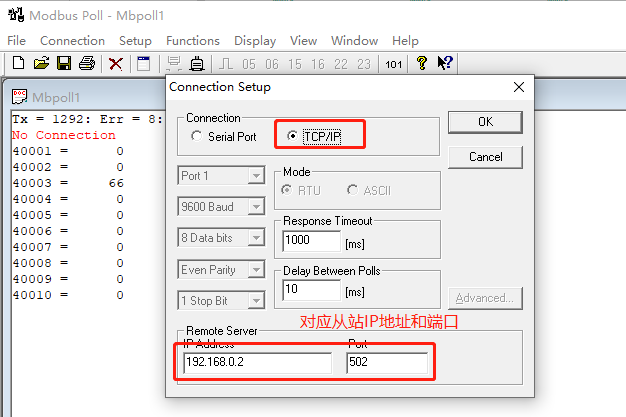Click register row 40005

click(68, 215)
